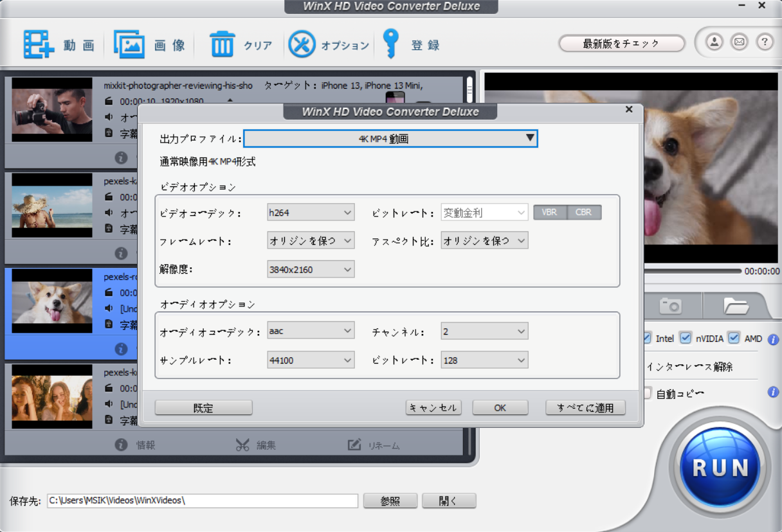The height and width of the screenshot is (532, 782).
Task: Click speaker icon in the highlighted corgi row
Action: pyautogui.click(x=109, y=308)
